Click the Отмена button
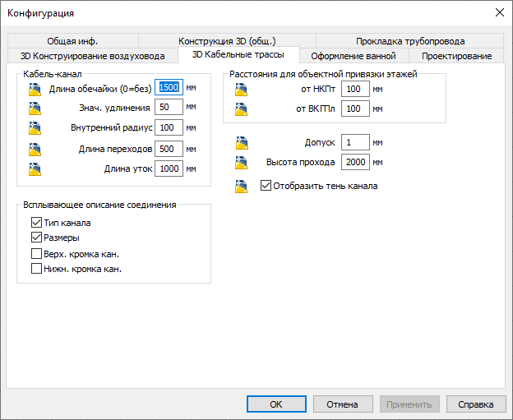Screen dimensions: 513x420 [x=343, y=404]
